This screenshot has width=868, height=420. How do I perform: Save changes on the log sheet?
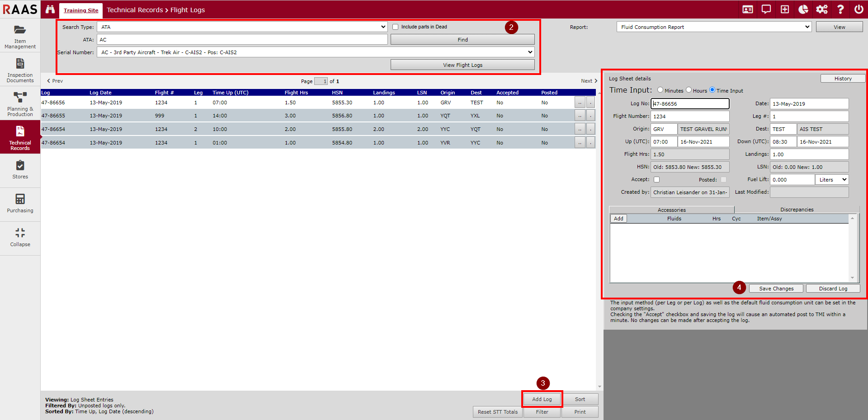(x=776, y=288)
